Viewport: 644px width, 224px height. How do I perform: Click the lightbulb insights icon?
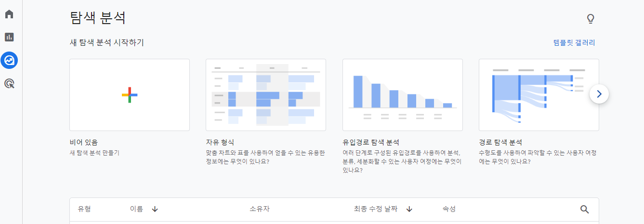590,19
